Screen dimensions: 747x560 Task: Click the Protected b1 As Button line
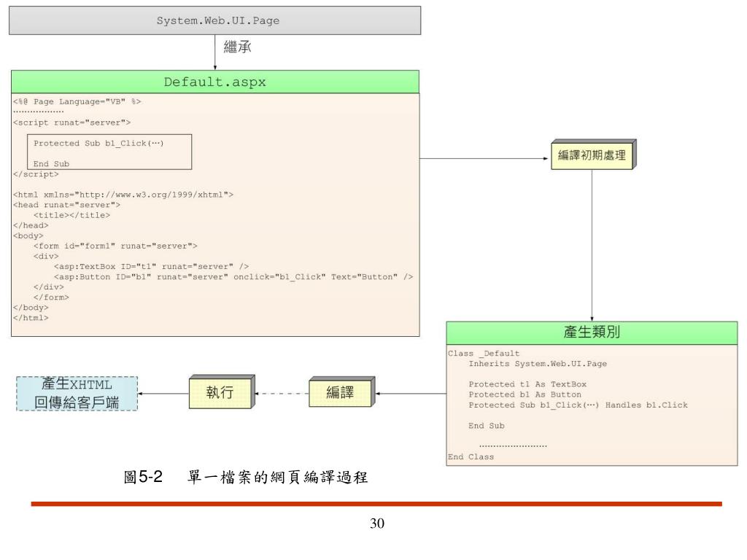pos(525,394)
